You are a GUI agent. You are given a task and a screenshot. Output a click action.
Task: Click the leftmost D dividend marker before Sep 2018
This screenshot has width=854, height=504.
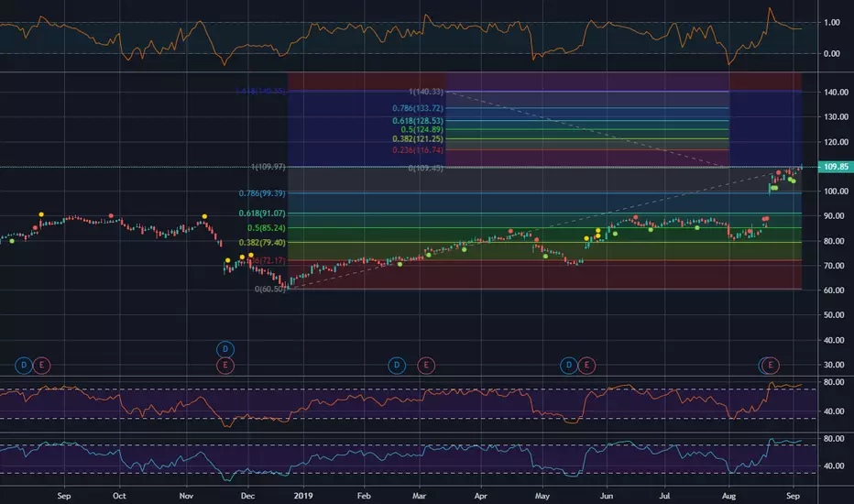coord(24,366)
